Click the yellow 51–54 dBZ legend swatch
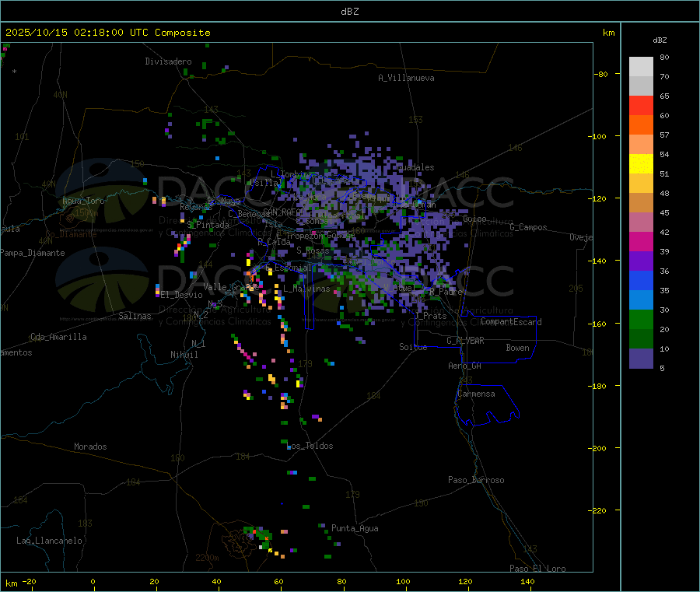700x592 pixels. (x=641, y=164)
